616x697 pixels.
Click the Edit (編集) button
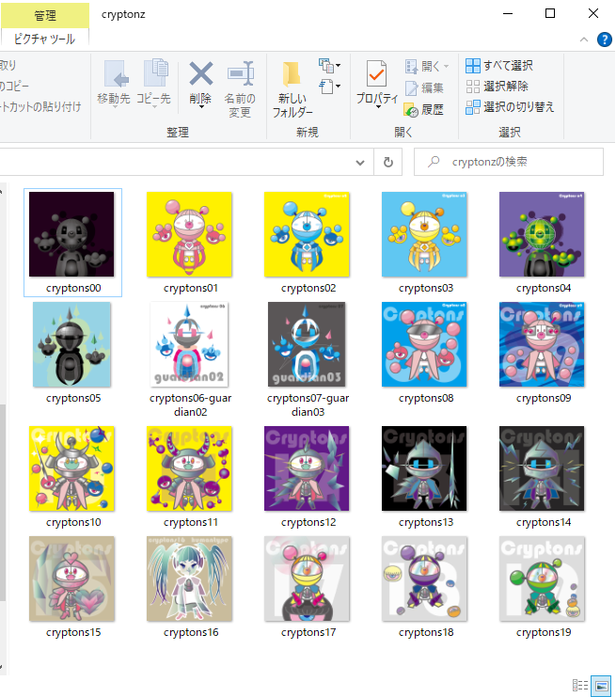pyautogui.click(x=424, y=88)
